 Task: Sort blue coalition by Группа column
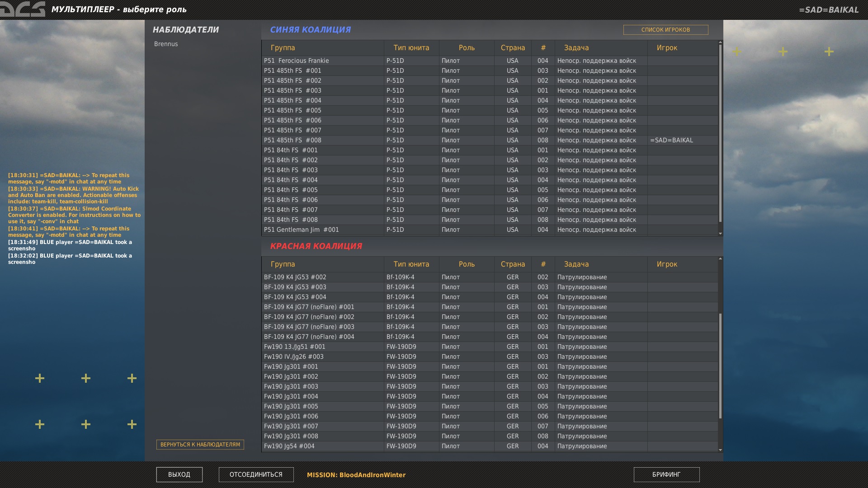pyautogui.click(x=323, y=48)
